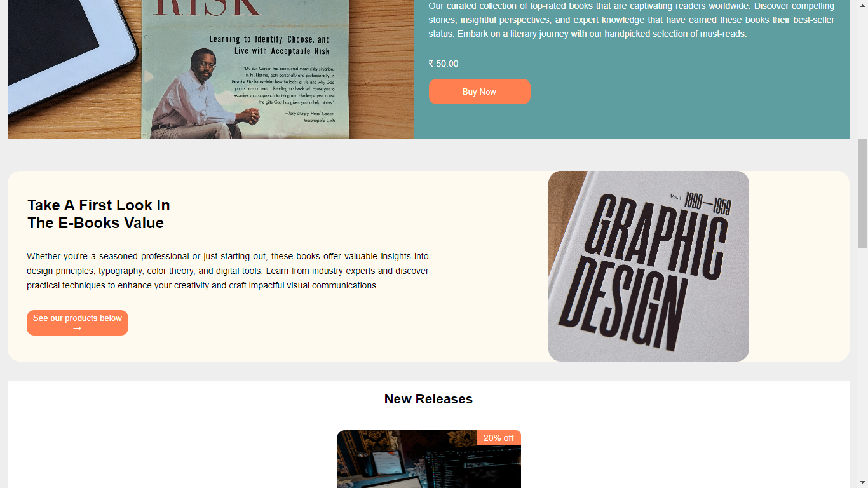The image size is (868, 488).
Task: Click the best-seller description text on teal banner
Action: [632, 20]
